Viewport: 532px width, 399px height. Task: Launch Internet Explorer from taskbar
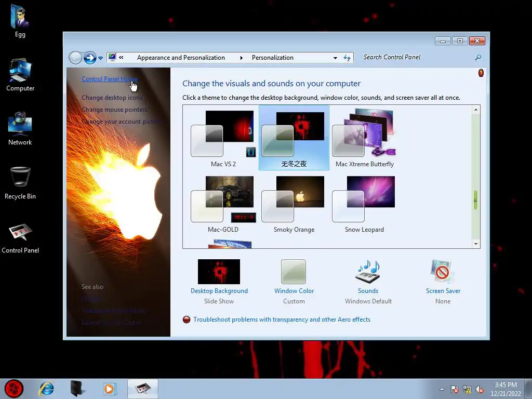[46, 389]
